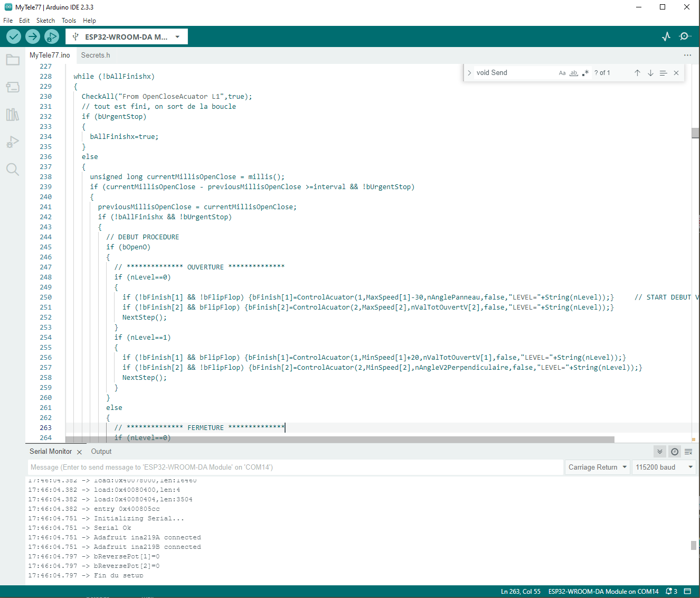Click the Verify sketch checkmark button
Screen dimensions: 700x598
click(x=14, y=36)
